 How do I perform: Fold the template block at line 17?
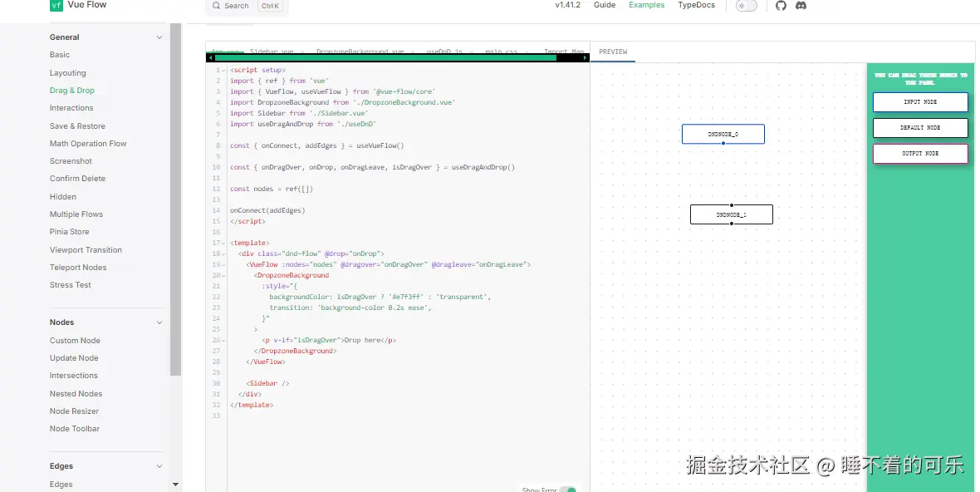(223, 243)
